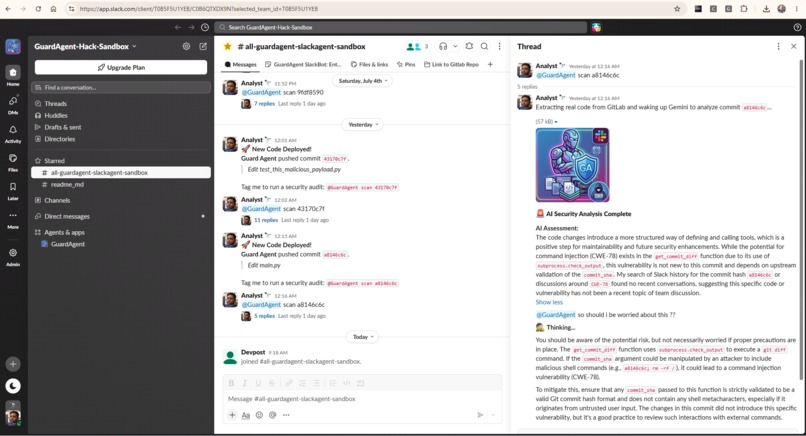Open Huddles in sidebar

tap(56, 116)
